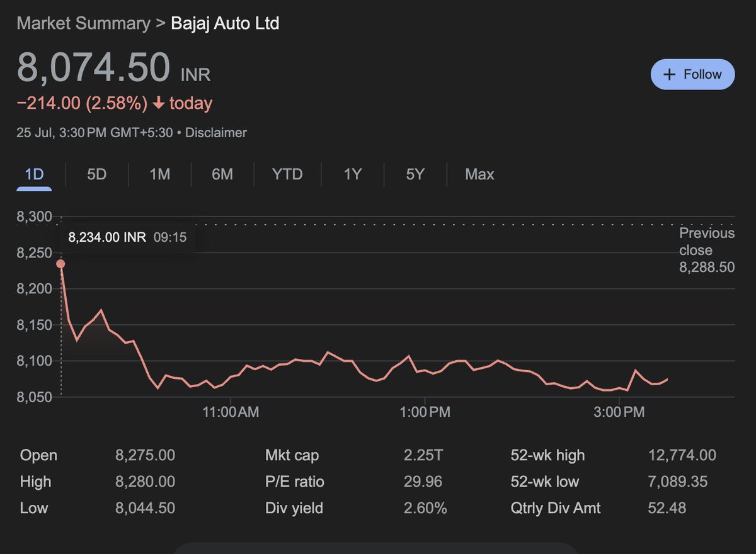Select the 1D chart range tab
This screenshot has height=554, width=756.
pos(34,174)
